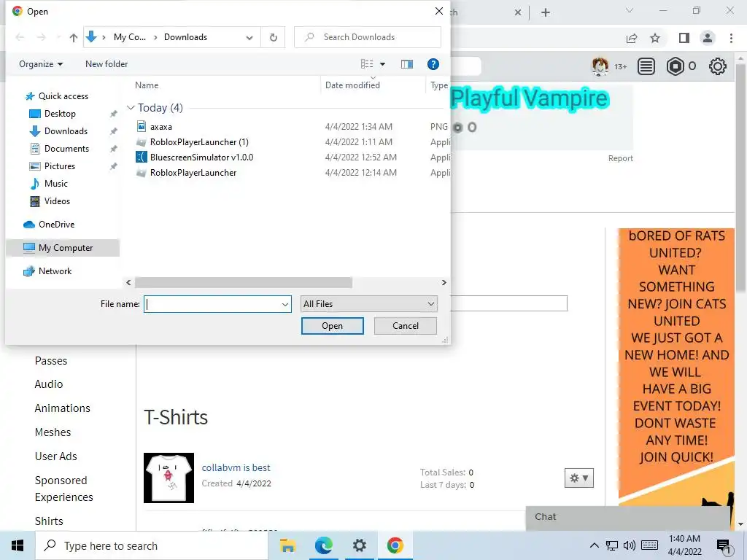Collapse the Today (4) group
This screenshot has width=747, height=560.
pos(131,108)
